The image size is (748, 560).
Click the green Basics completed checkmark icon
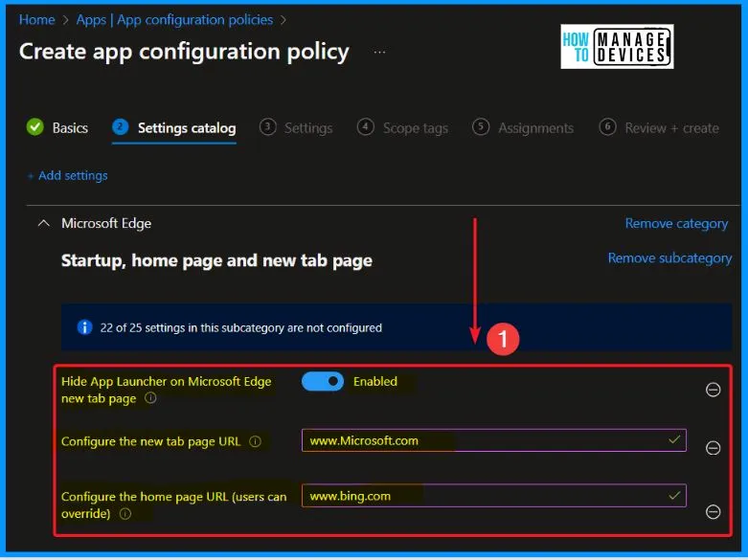pyautogui.click(x=34, y=127)
